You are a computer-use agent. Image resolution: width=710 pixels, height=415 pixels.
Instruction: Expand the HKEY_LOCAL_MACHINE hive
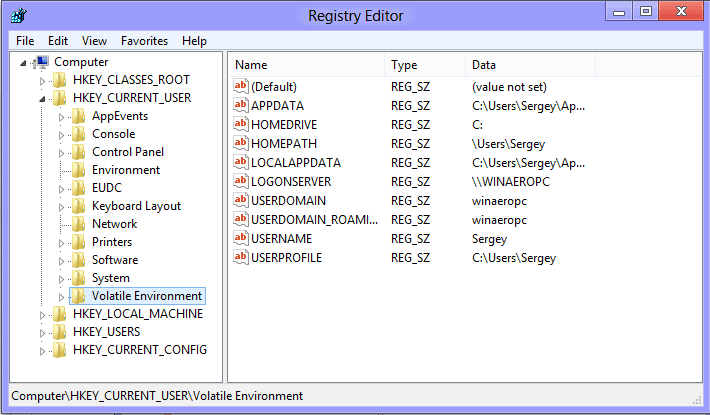click(42, 315)
